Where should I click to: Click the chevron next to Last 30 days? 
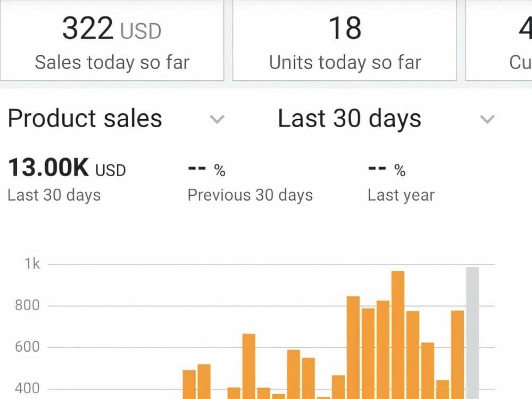pyautogui.click(x=487, y=119)
